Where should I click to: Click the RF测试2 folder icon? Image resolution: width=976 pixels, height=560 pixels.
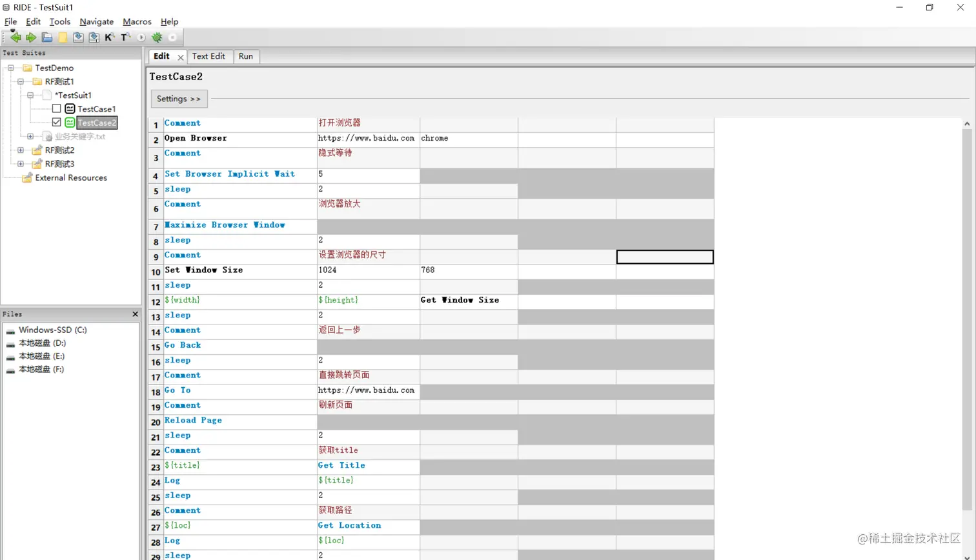pos(37,150)
